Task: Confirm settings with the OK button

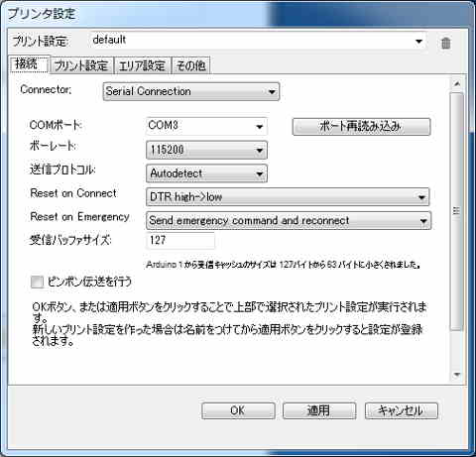Action: coord(238,410)
